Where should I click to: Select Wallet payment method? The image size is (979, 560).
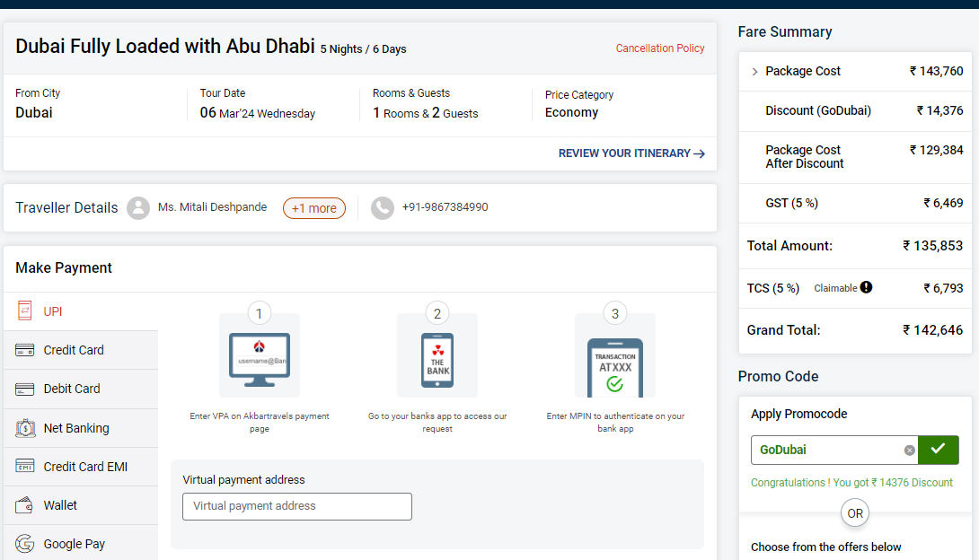coord(81,505)
